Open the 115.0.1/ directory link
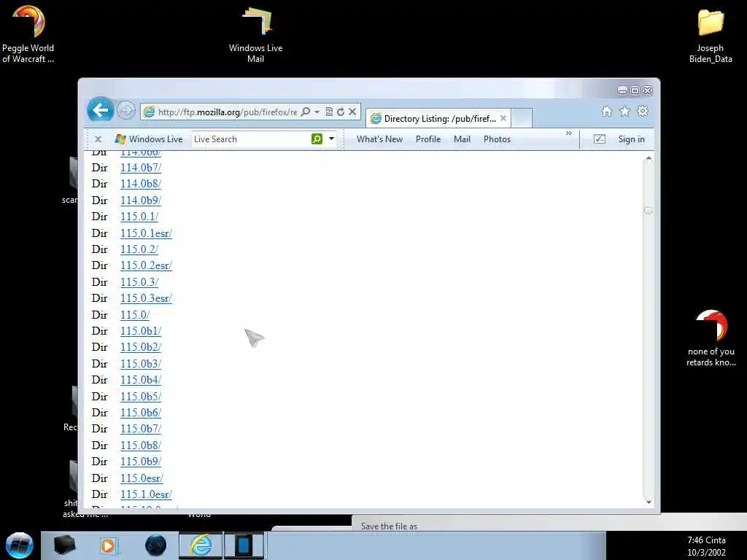Screen dimensions: 747x560 tap(139, 217)
